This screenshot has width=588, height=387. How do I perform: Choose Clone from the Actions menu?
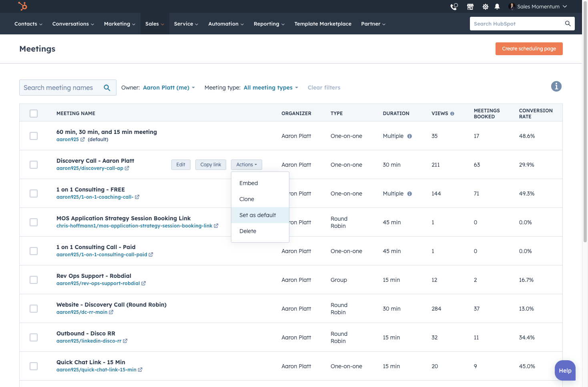click(x=260, y=199)
